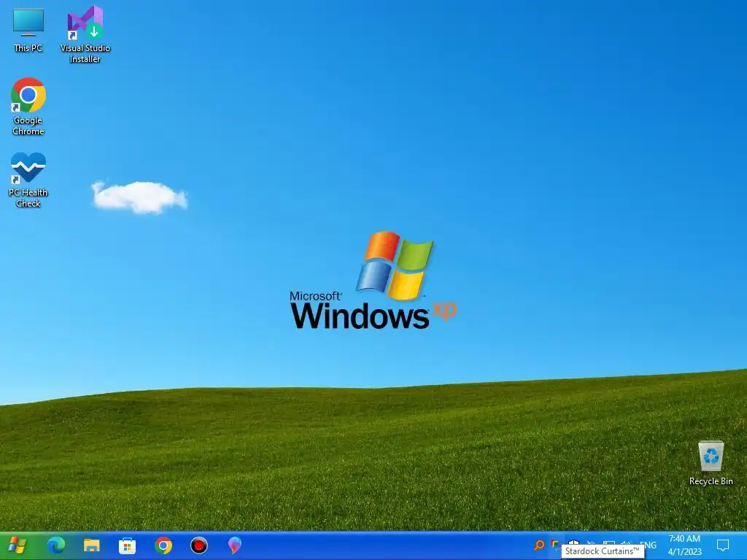The image size is (747, 560).
Task: Open the Start menu button
Action: click(17, 545)
